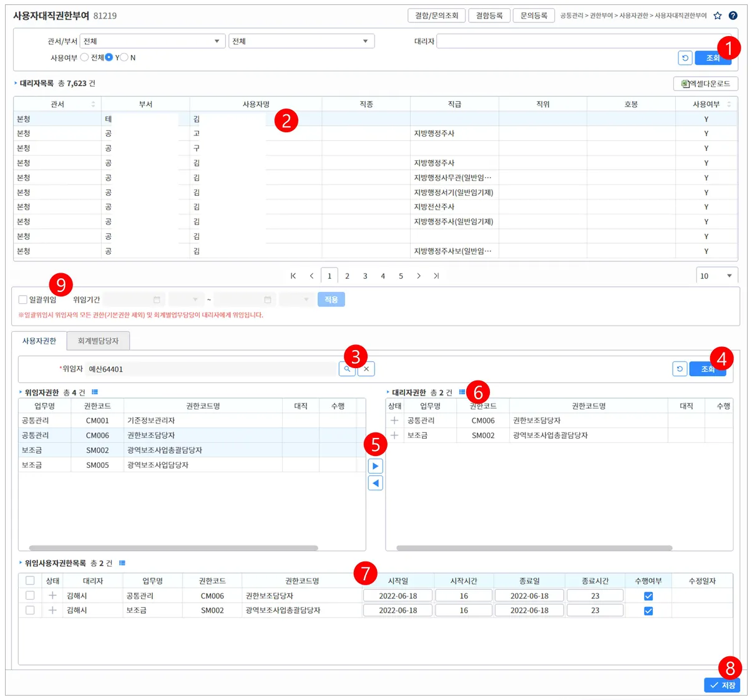Clear the 위임자 field with X icon
The width and height of the screenshot is (752, 700).
[366, 369]
